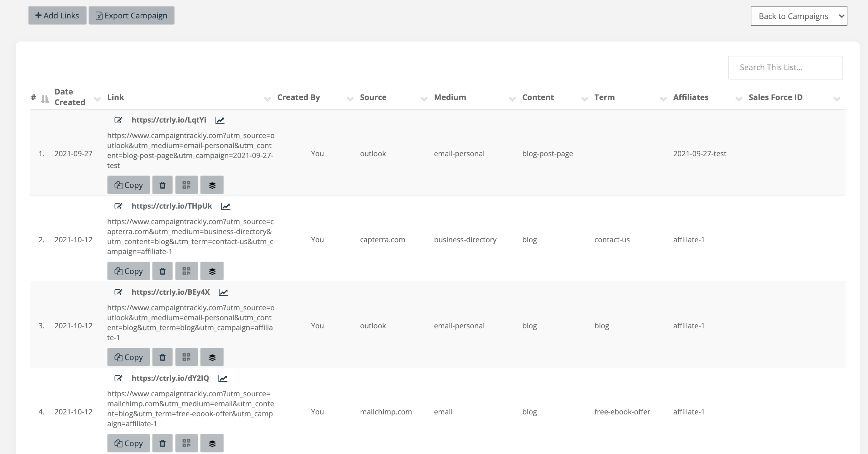Screen dimensions: 868x454
Task: Click the Medium column header
Action: tap(450, 97)
